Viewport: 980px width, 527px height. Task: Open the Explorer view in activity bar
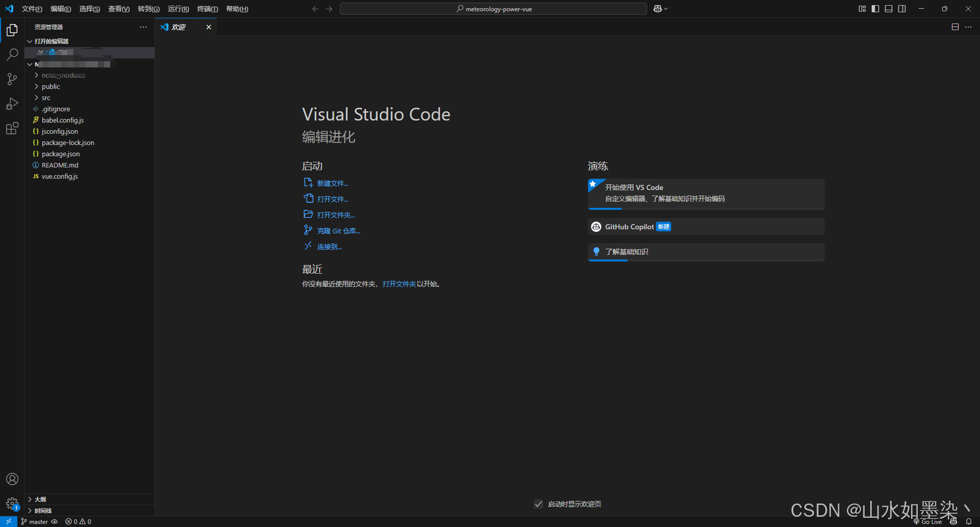[x=12, y=30]
